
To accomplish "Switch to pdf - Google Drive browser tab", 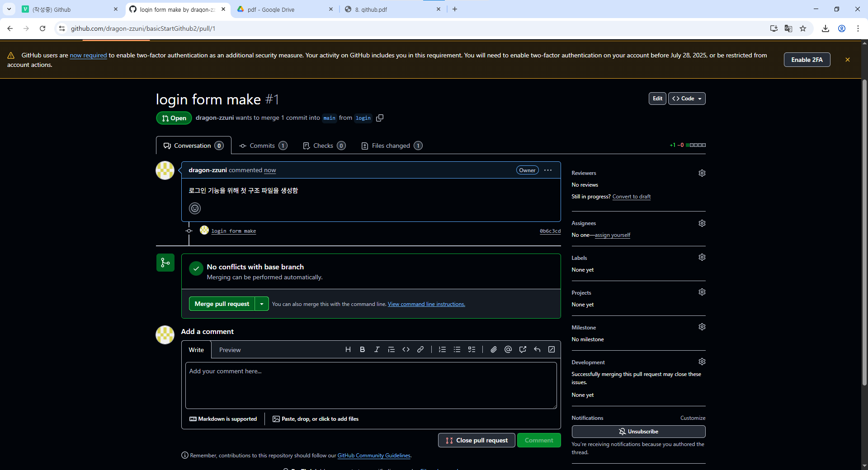I will 285,9.
